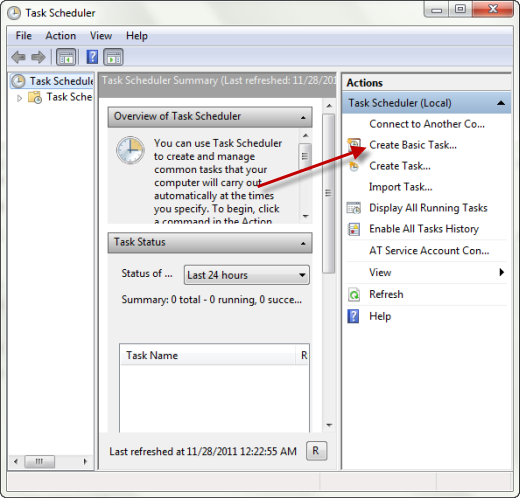Click the center pane scroll up arrow
Viewport: 520px width, 498px height.
(329, 106)
